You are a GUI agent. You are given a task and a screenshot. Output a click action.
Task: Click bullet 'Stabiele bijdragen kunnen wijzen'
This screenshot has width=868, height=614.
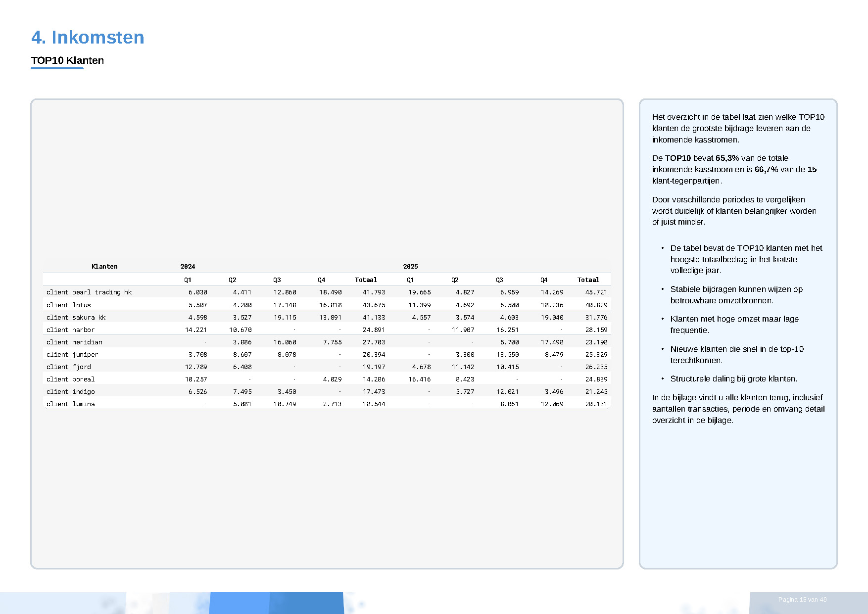click(x=736, y=295)
